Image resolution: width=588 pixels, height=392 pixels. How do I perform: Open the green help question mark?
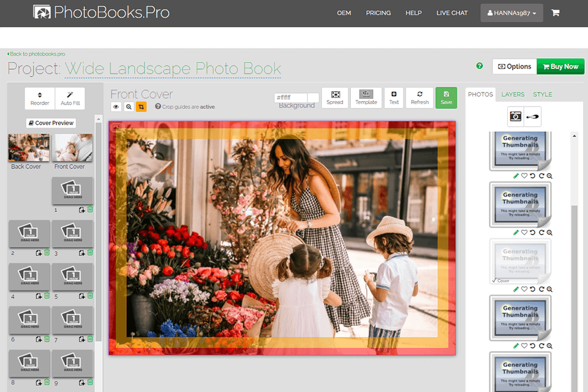click(x=479, y=66)
